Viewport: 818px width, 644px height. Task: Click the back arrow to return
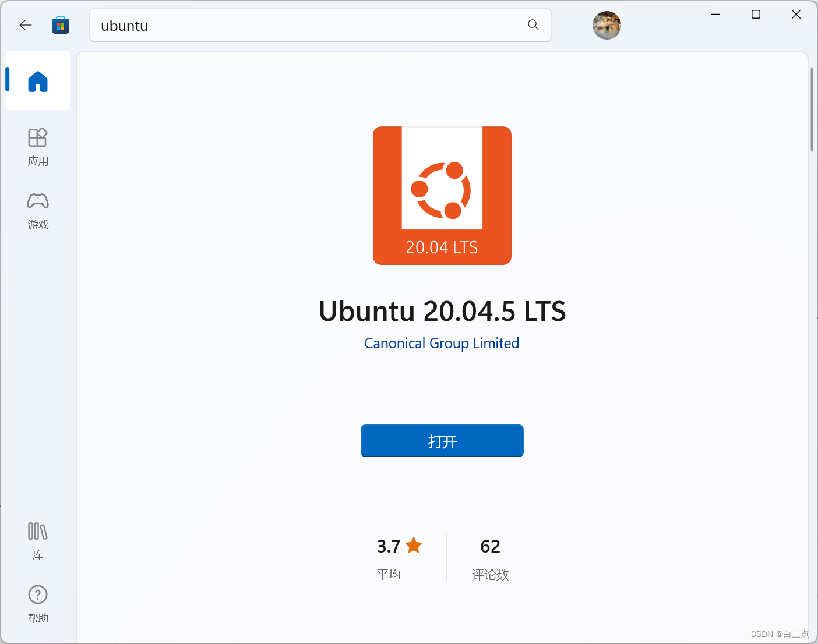click(25, 25)
